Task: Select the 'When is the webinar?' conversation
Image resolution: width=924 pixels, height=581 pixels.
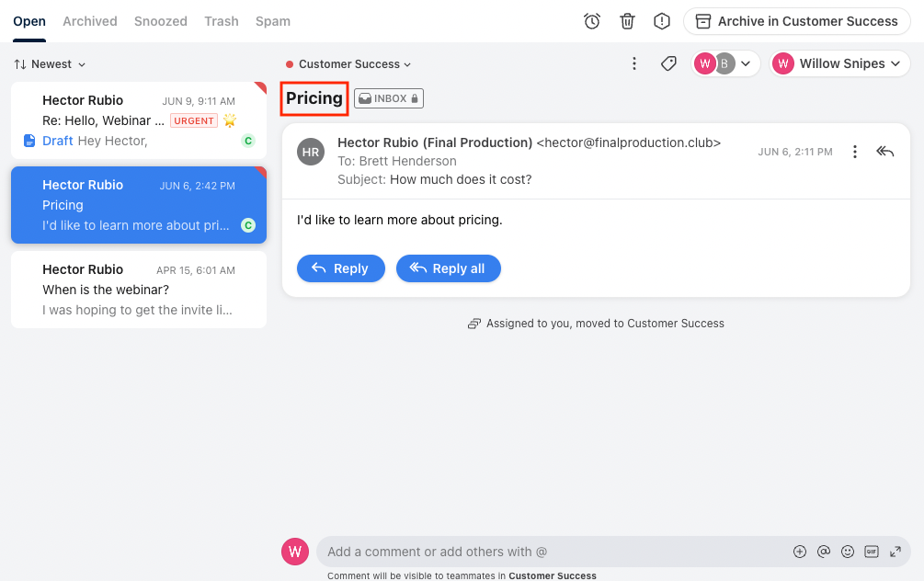Action: click(138, 289)
